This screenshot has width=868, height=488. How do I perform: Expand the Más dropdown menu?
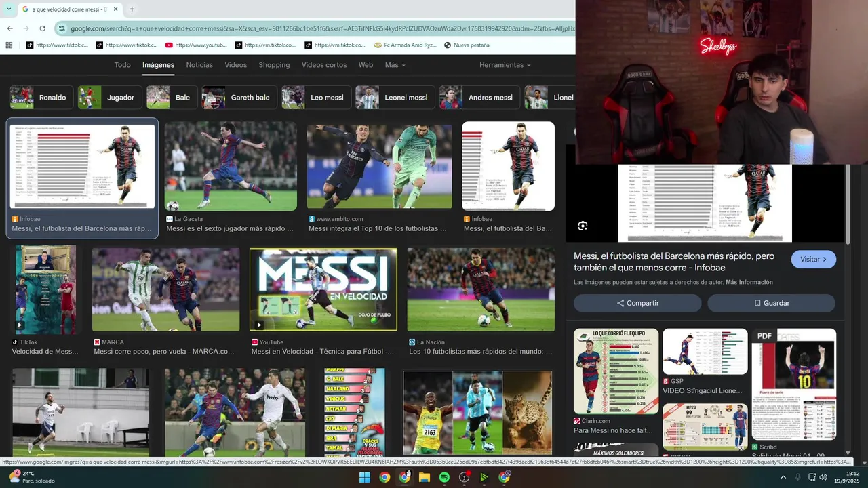click(x=395, y=65)
